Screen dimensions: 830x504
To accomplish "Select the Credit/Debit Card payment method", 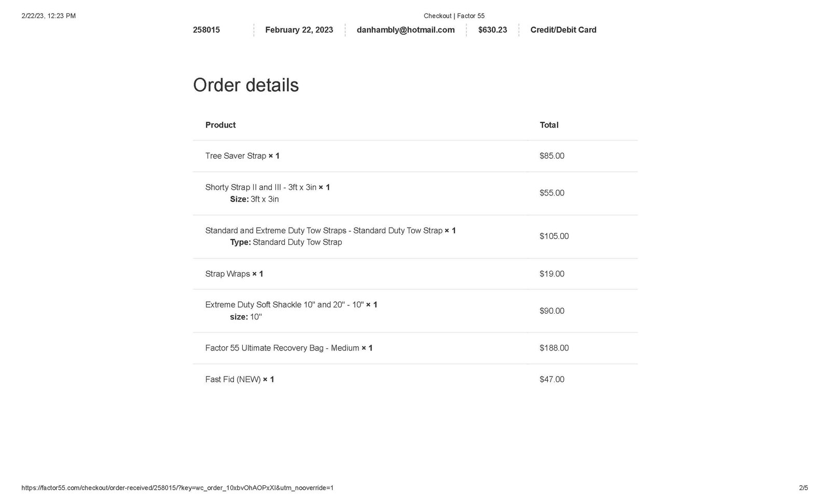I will pyautogui.click(x=563, y=30).
